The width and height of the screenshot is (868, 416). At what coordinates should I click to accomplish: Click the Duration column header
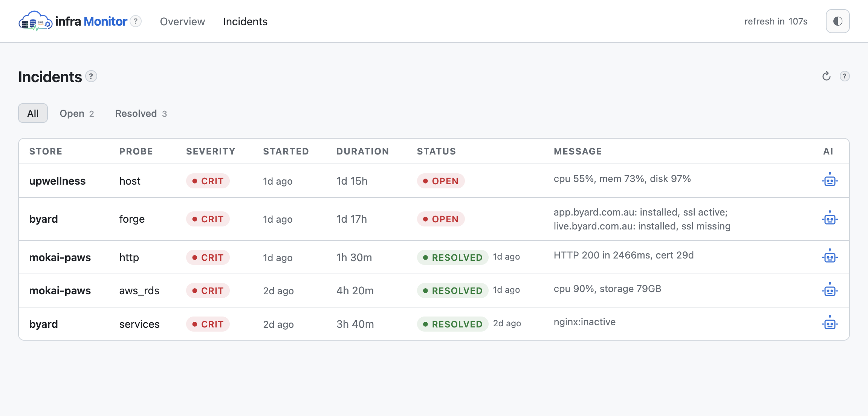[x=362, y=151]
